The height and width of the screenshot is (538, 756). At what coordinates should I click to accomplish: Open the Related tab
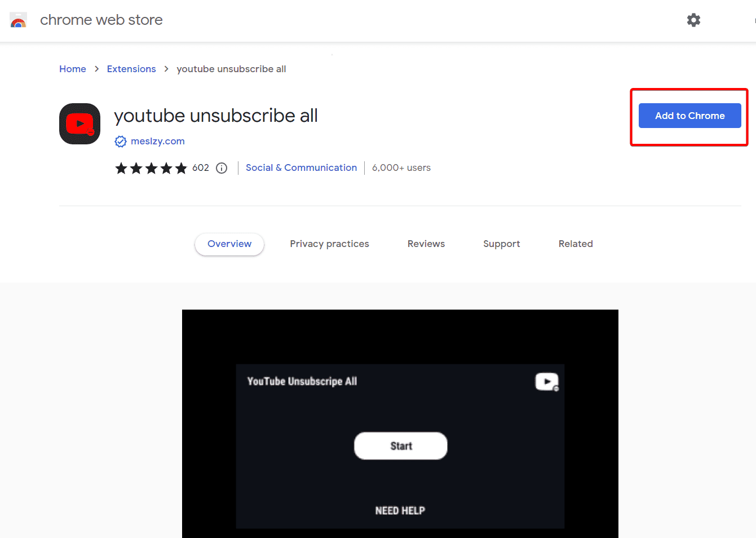[x=576, y=244]
